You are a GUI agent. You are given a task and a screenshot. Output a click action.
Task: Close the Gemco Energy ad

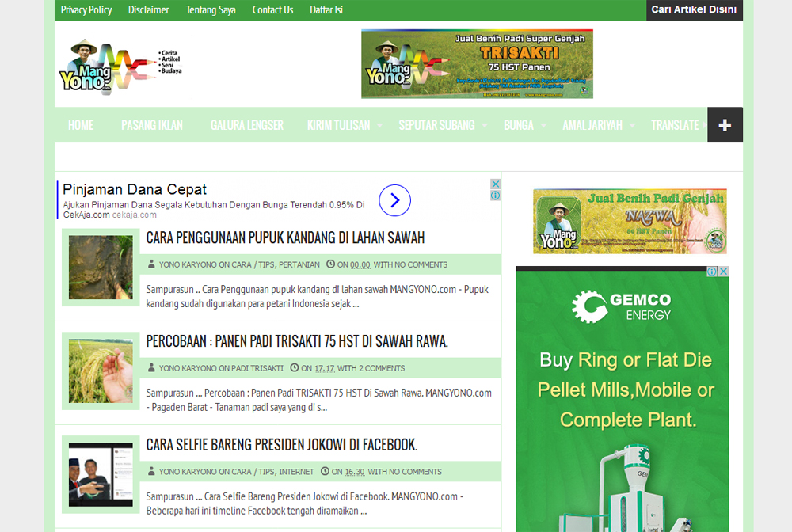point(723,272)
